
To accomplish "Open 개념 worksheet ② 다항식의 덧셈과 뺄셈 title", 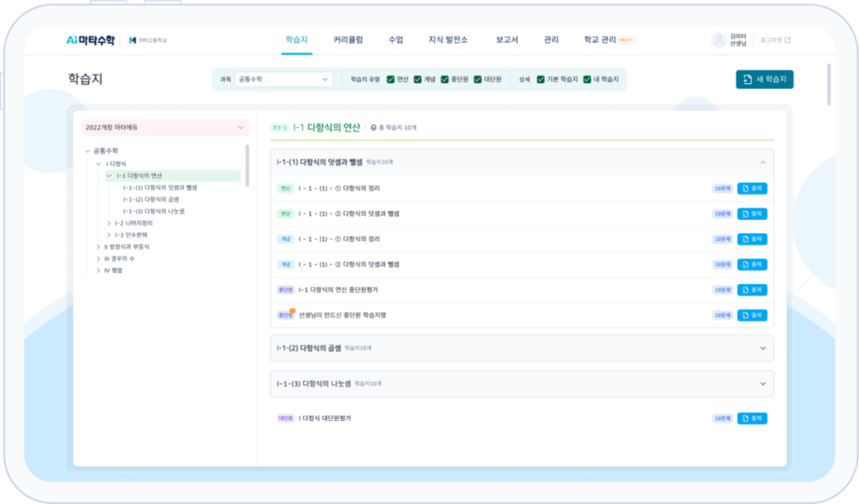I will pyautogui.click(x=348, y=265).
